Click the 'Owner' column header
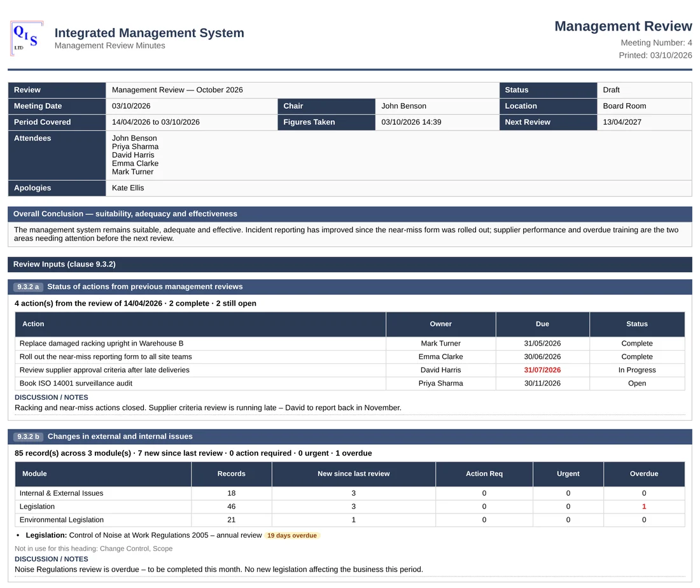Screen dimensions: 700x588 tap(440, 324)
